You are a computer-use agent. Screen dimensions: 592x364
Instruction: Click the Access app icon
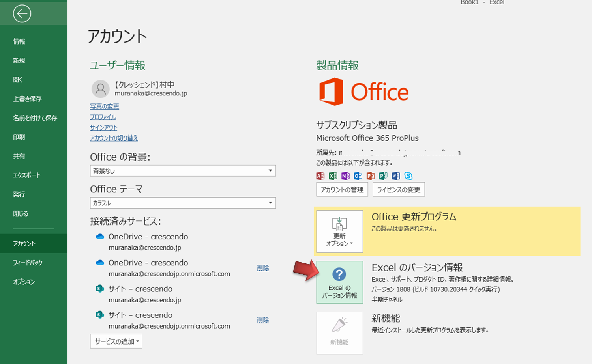click(x=320, y=176)
